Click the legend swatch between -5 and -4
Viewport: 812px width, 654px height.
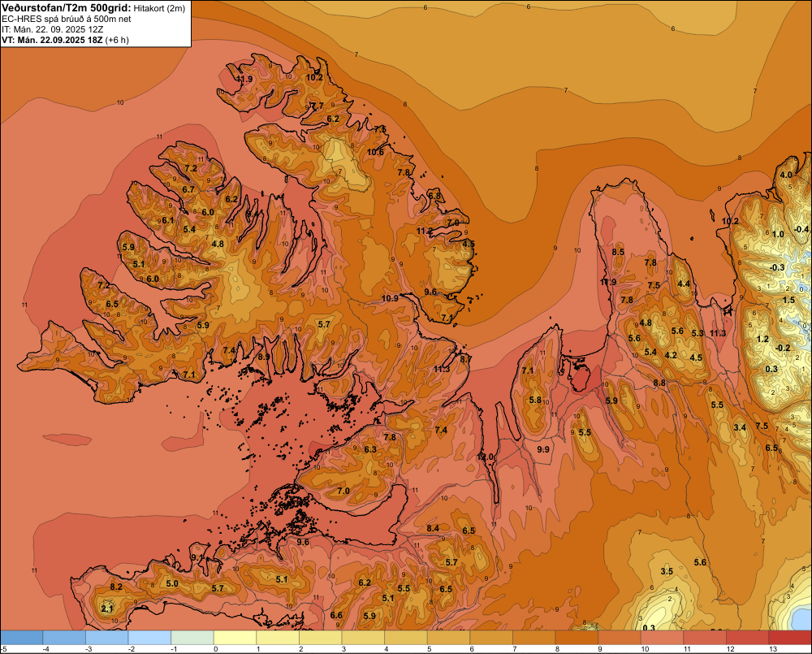(x=22, y=638)
